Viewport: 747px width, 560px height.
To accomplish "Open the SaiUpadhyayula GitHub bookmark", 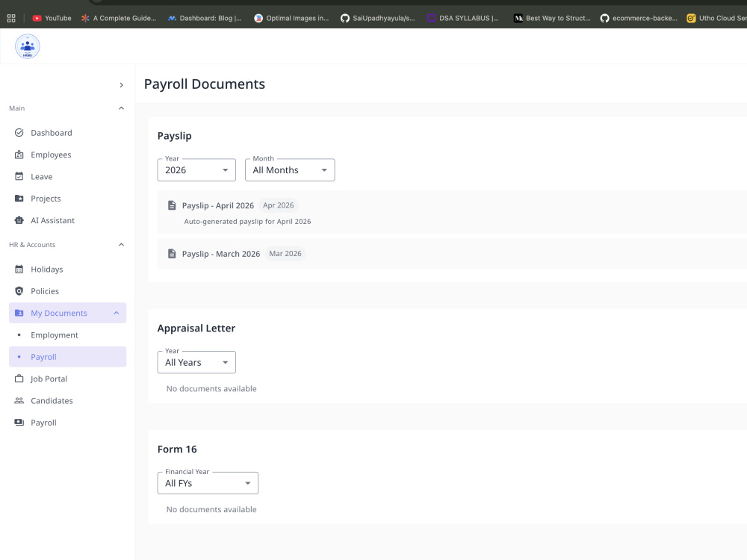I will coord(378,18).
